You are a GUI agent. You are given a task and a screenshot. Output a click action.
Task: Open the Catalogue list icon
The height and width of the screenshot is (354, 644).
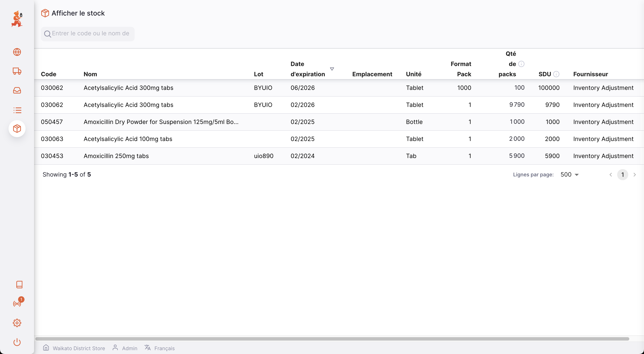pyautogui.click(x=17, y=110)
